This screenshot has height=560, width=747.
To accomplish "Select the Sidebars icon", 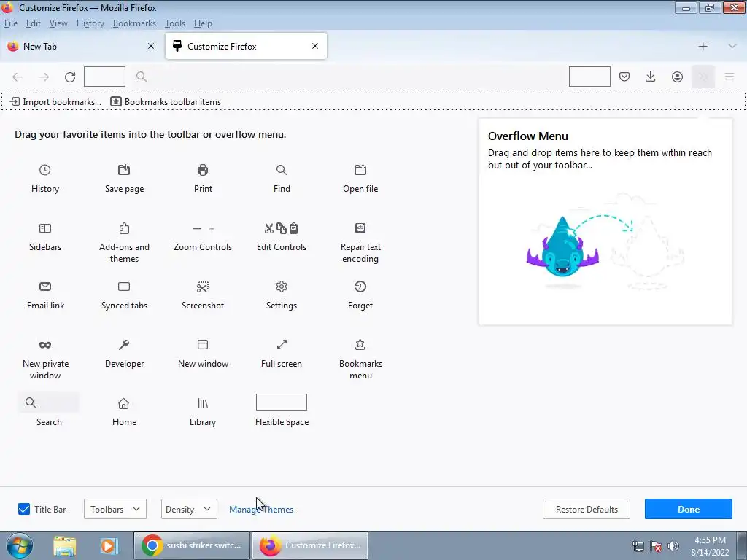I will [x=44, y=228].
